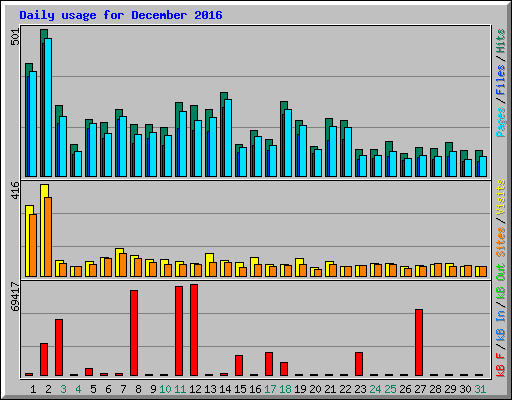Image resolution: width=512 pixels, height=400 pixels.
Task: Click the red kB bar for day 23
Action: (x=359, y=364)
